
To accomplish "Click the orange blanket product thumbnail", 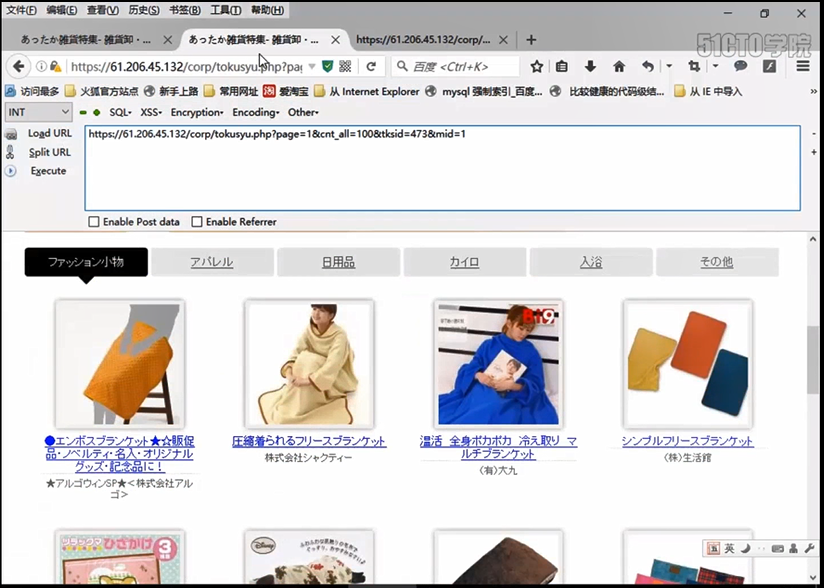I will pos(120,363).
